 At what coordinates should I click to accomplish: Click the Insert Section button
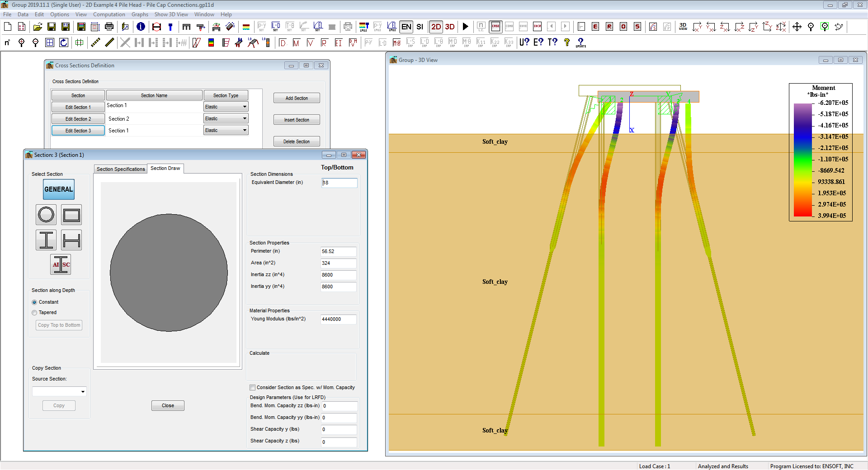point(297,120)
